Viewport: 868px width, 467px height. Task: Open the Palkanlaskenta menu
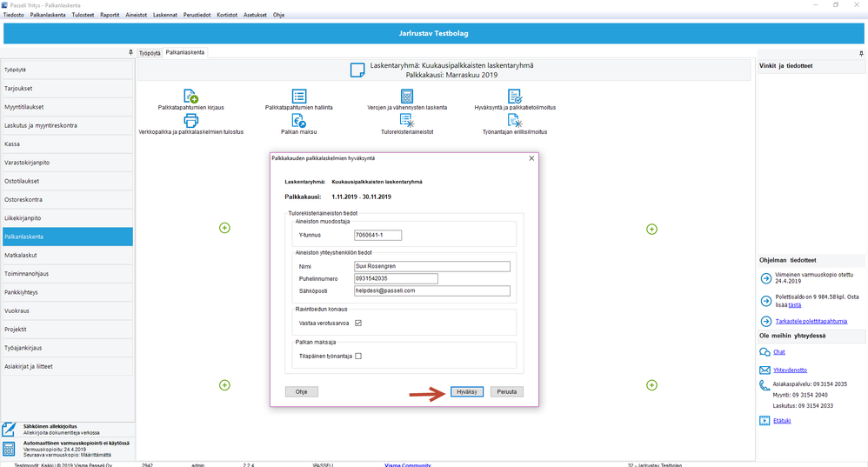tap(48, 15)
